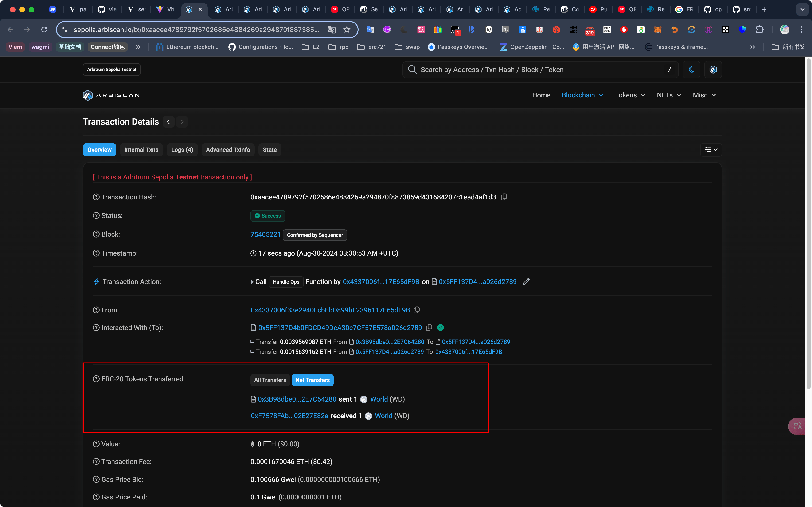Open the Misc dropdown menu
The image size is (812, 507).
(x=704, y=95)
